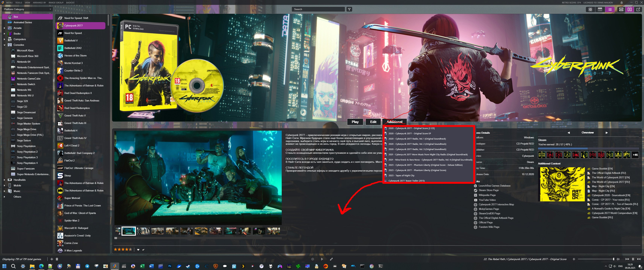Click the Additional button
644x270 pixels.
[394, 122]
